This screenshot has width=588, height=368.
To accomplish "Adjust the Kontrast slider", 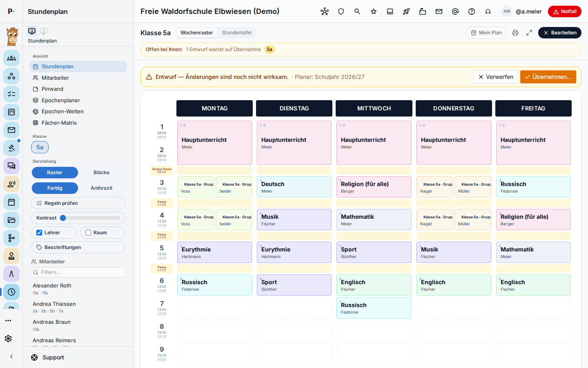I will coord(90,218).
